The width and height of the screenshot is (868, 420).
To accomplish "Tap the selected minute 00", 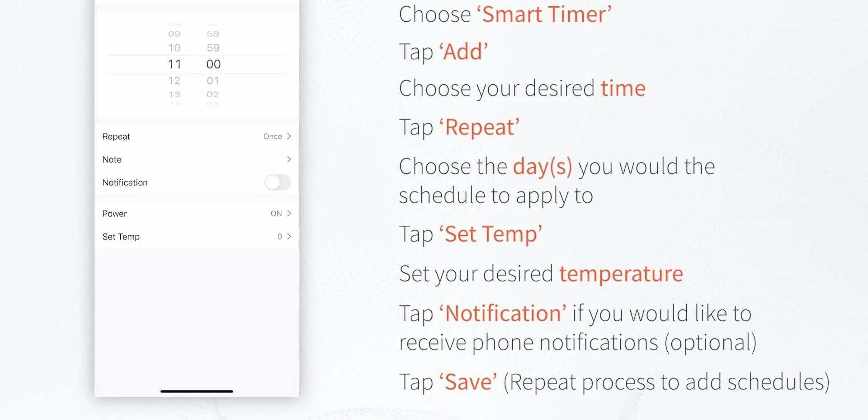I will [x=213, y=64].
